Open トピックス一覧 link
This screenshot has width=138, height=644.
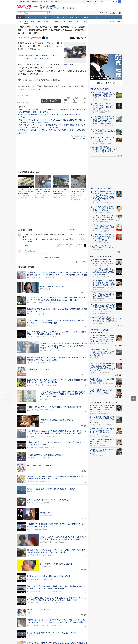(115, 21)
